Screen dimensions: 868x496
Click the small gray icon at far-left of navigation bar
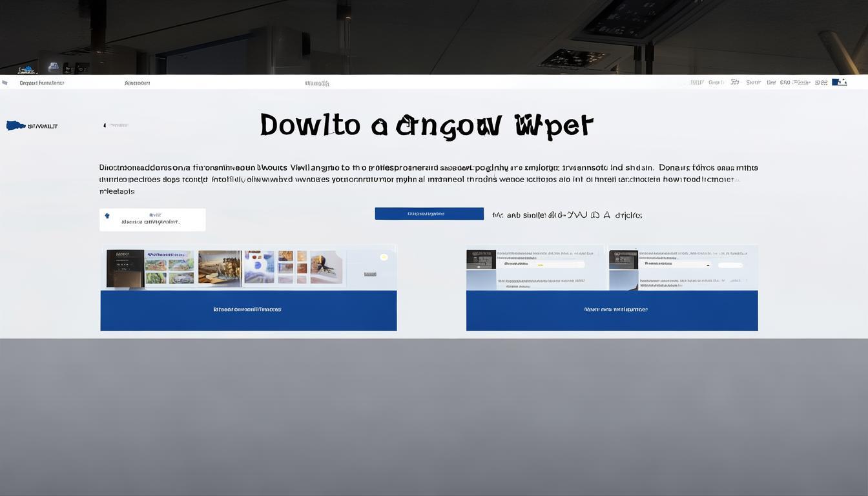pos(5,83)
